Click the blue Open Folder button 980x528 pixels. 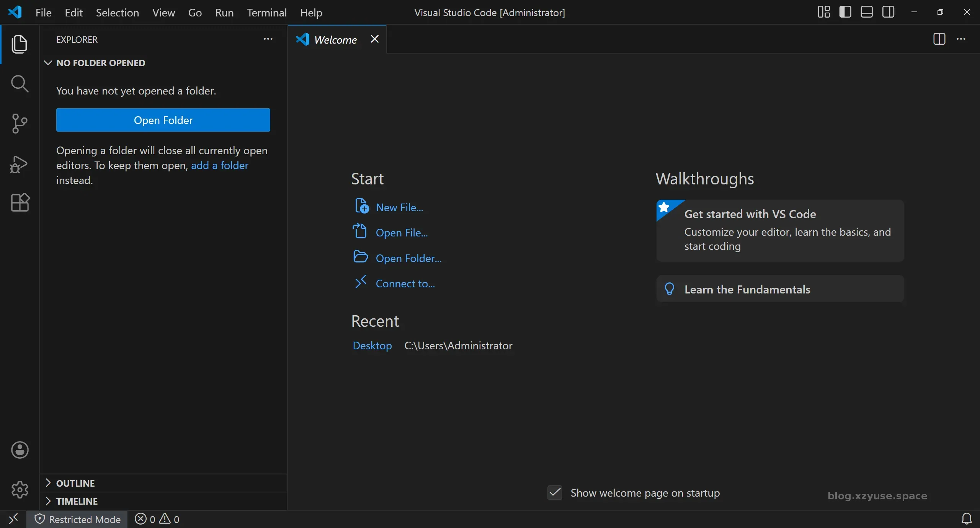click(163, 120)
